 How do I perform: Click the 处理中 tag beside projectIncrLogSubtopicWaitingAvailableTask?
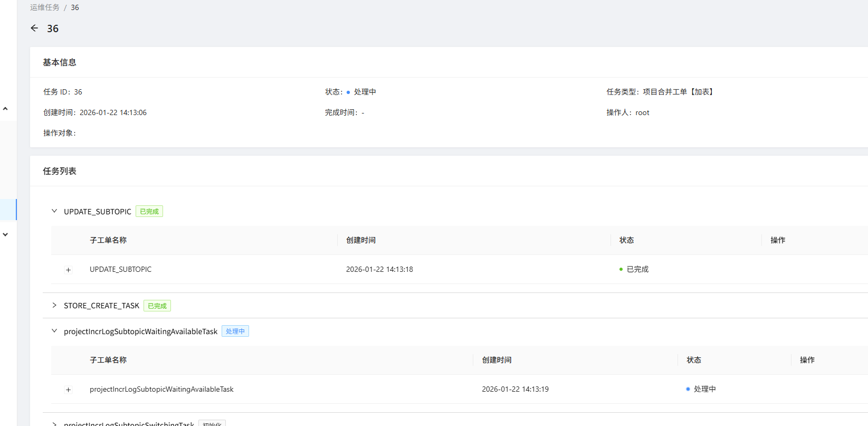pos(235,332)
